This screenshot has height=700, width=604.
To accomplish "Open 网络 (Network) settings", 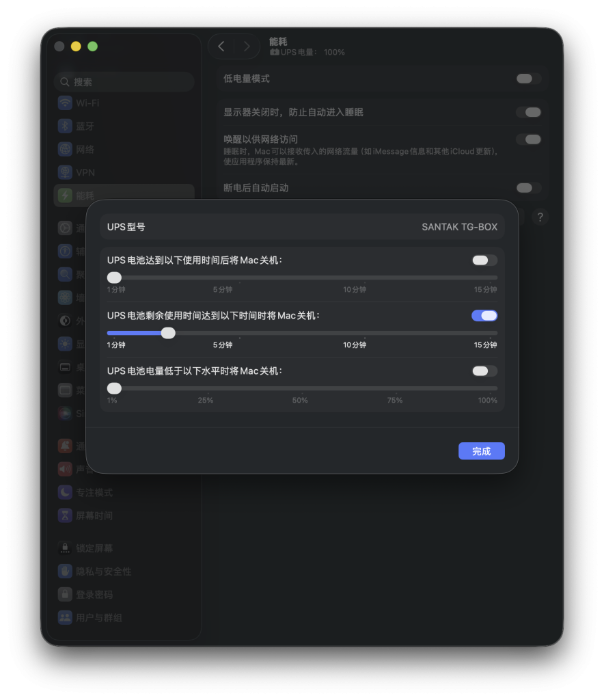I will coord(85,150).
